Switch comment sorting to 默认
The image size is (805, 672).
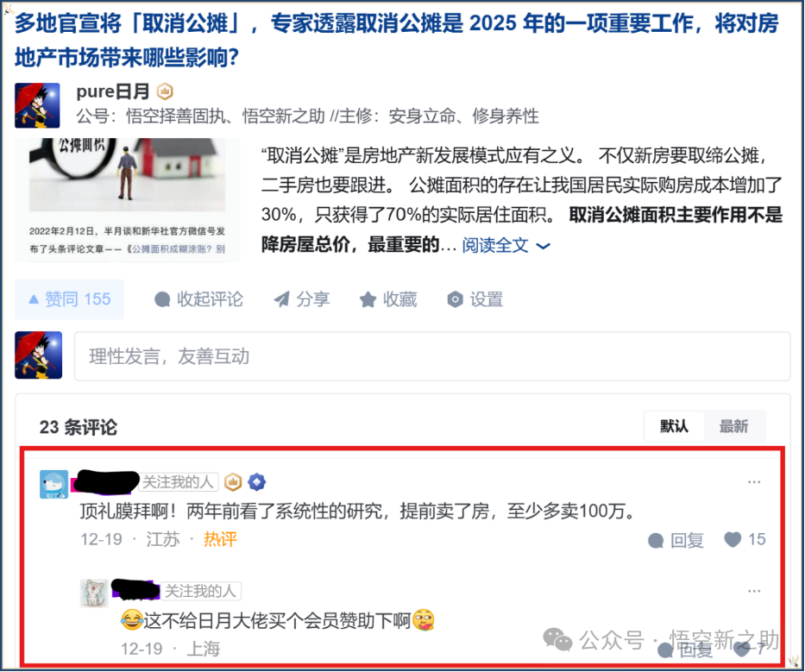point(674,425)
